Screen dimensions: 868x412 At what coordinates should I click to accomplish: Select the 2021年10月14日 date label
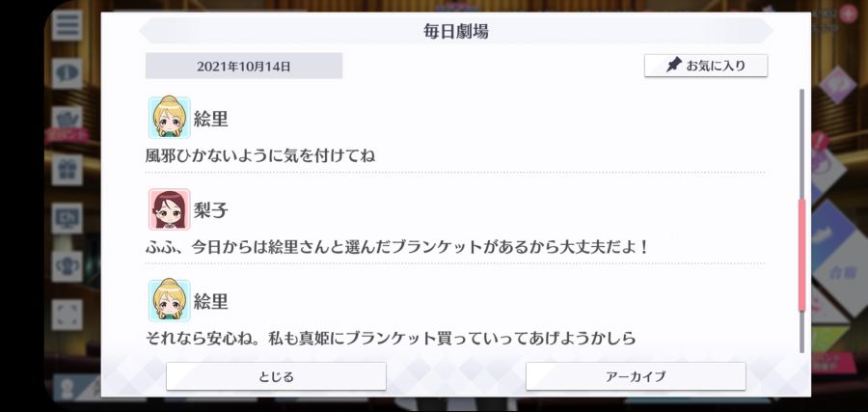[x=244, y=66]
